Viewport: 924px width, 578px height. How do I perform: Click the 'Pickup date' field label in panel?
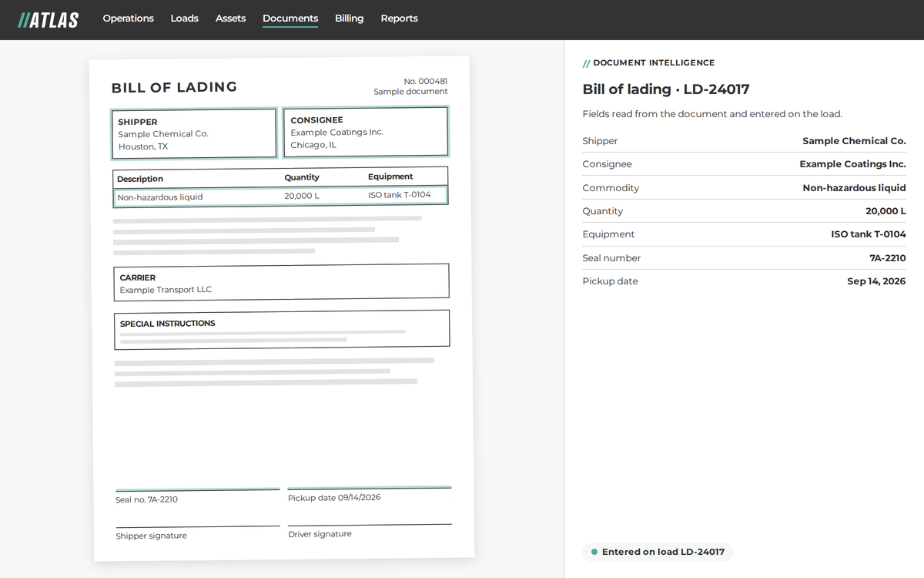tap(610, 281)
